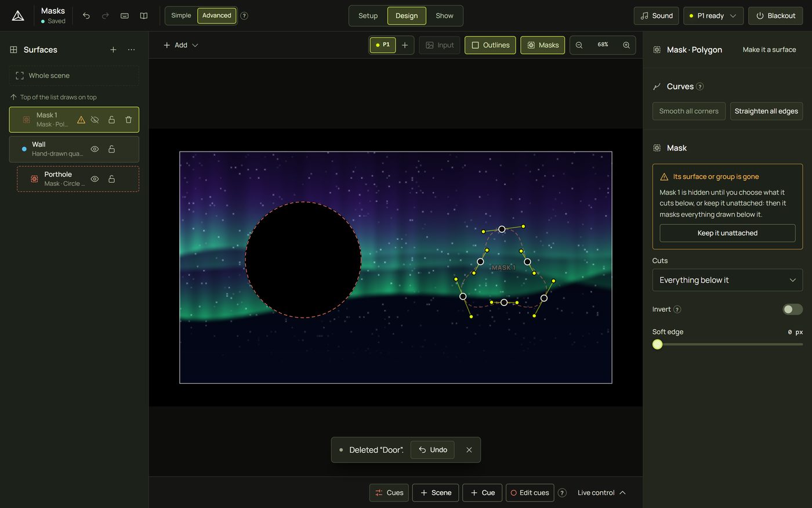Undo the Door deletion
Screen dimensions: 812x508
tap(433, 450)
